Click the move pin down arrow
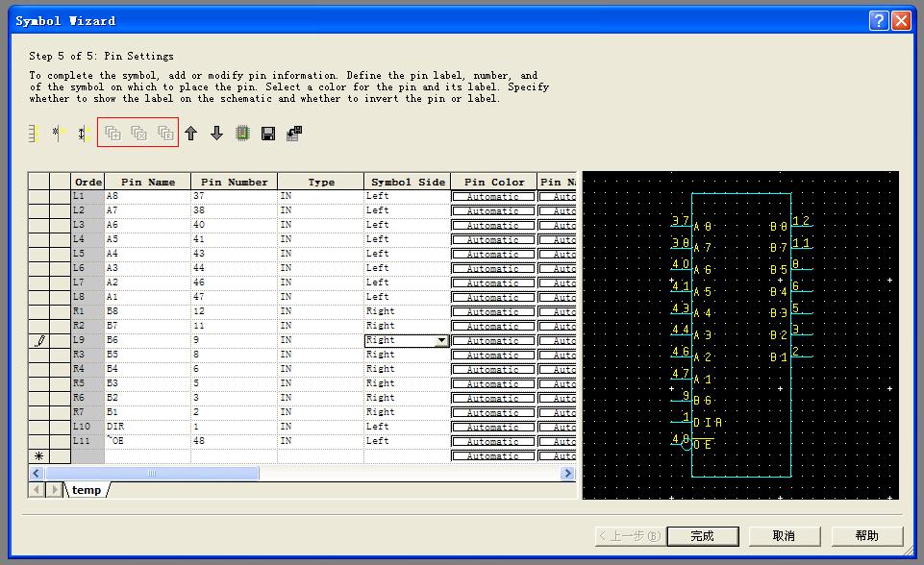 (x=216, y=134)
